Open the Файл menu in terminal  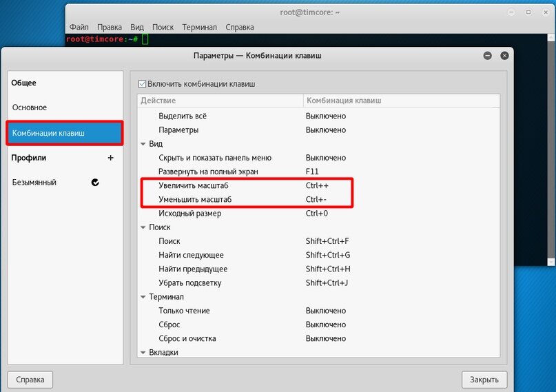79,28
